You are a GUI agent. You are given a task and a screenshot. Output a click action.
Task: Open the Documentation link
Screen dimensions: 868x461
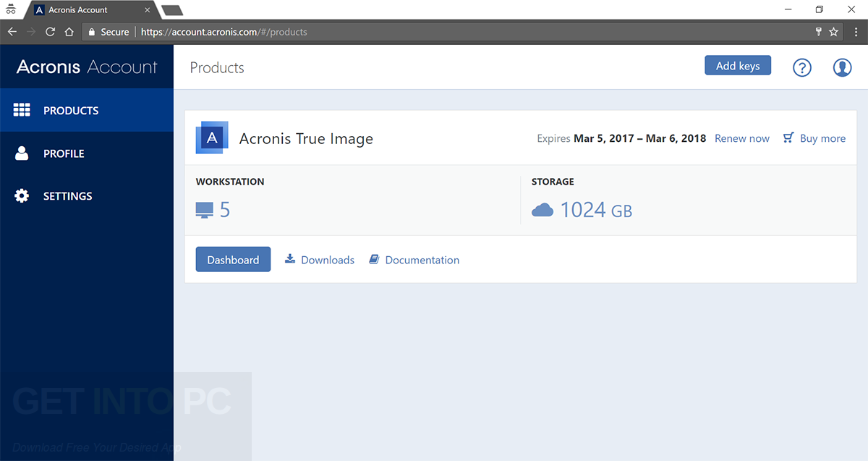pyautogui.click(x=422, y=260)
